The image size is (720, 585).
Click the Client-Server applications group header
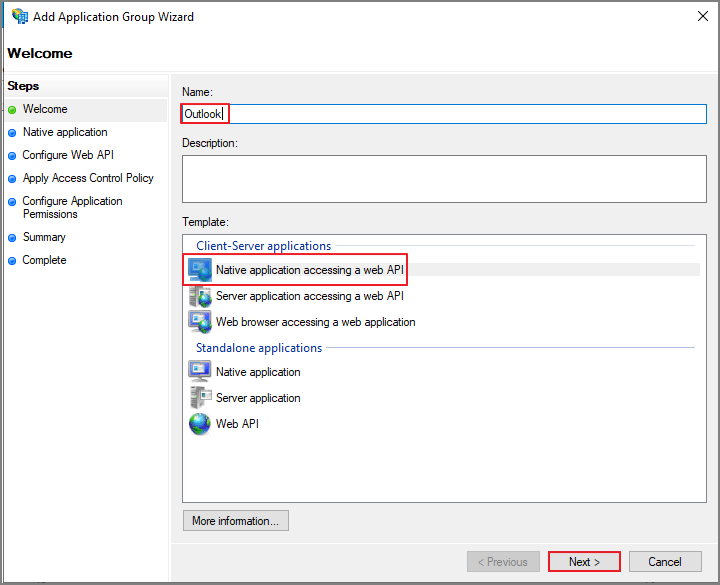point(264,246)
